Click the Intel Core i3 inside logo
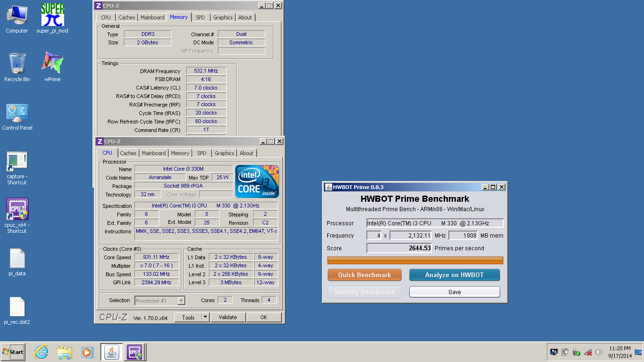Viewport: 644px width, 362px height. click(x=257, y=181)
